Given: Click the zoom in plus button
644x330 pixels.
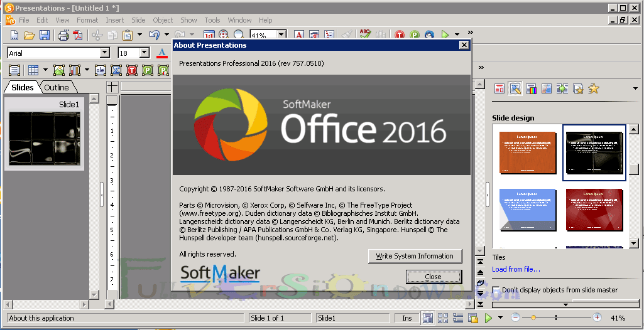Looking at the screenshot, I should click(597, 317).
